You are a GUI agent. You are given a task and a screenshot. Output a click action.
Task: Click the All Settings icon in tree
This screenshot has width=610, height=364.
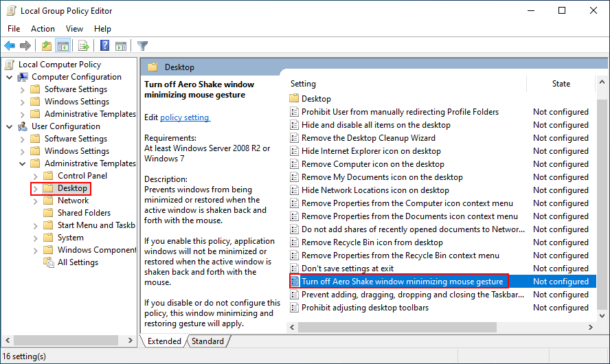(49, 262)
